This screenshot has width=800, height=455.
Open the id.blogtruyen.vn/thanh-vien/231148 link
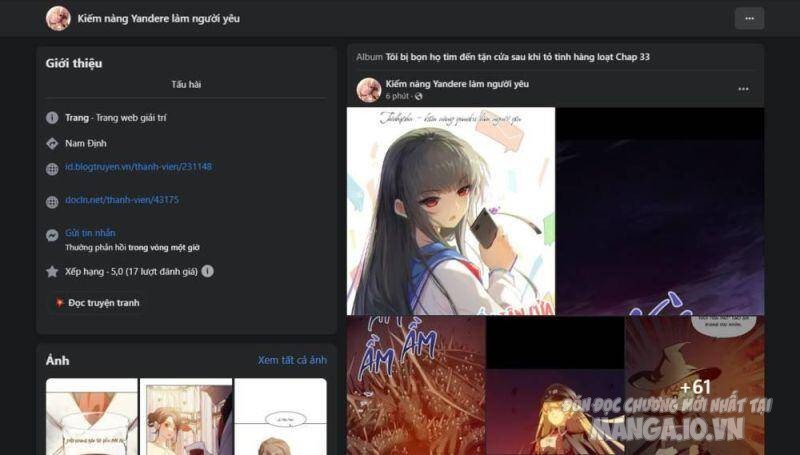tap(138, 167)
